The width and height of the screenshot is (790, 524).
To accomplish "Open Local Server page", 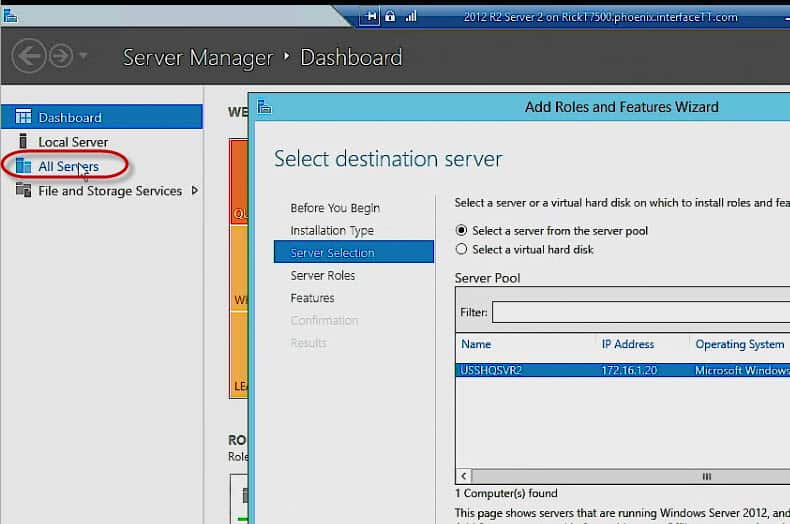I will (73, 142).
